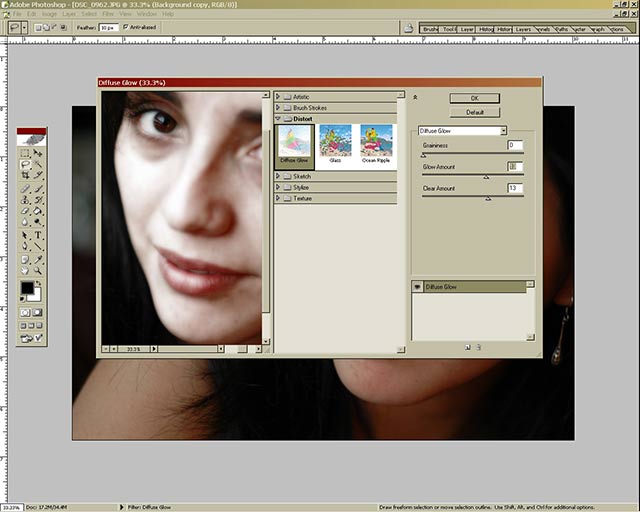Select the Lasso tool in the toolbox
This screenshot has width=640, height=512.
25,164
